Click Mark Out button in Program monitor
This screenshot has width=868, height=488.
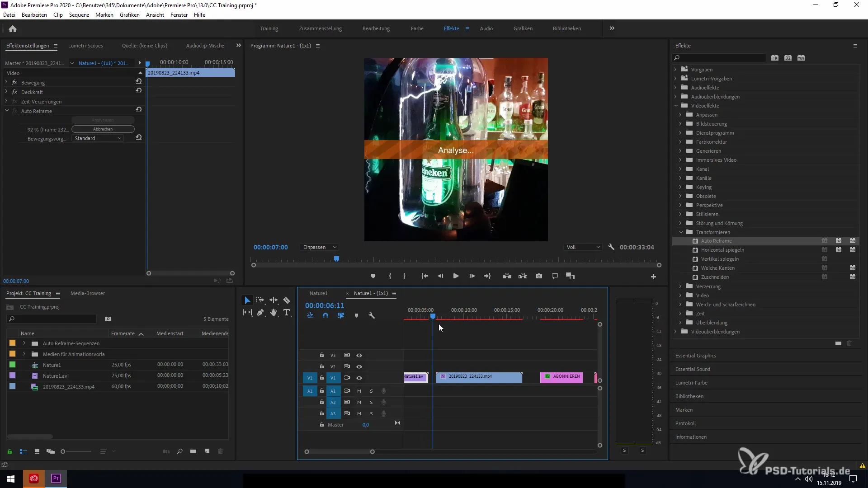tap(404, 276)
